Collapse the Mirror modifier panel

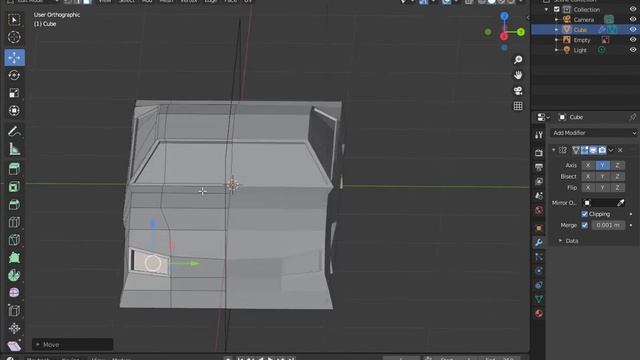tap(553, 150)
